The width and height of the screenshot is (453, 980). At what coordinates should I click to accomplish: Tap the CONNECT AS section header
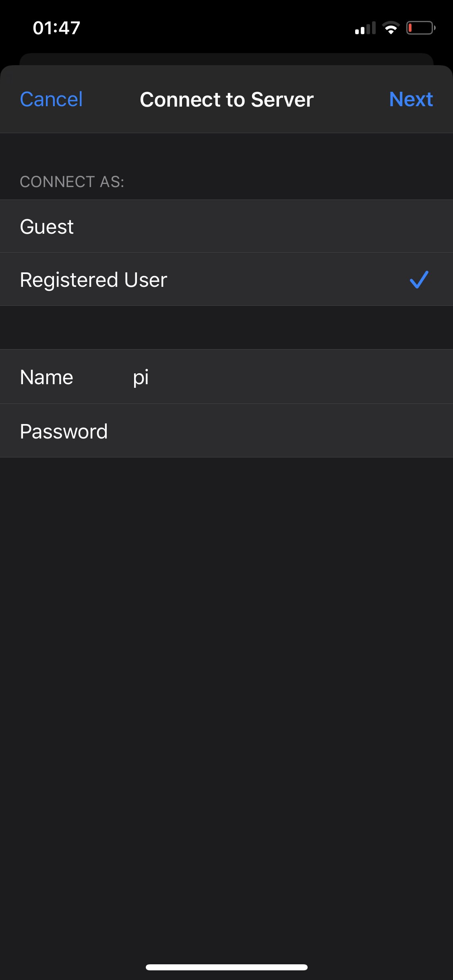[72, 182]
